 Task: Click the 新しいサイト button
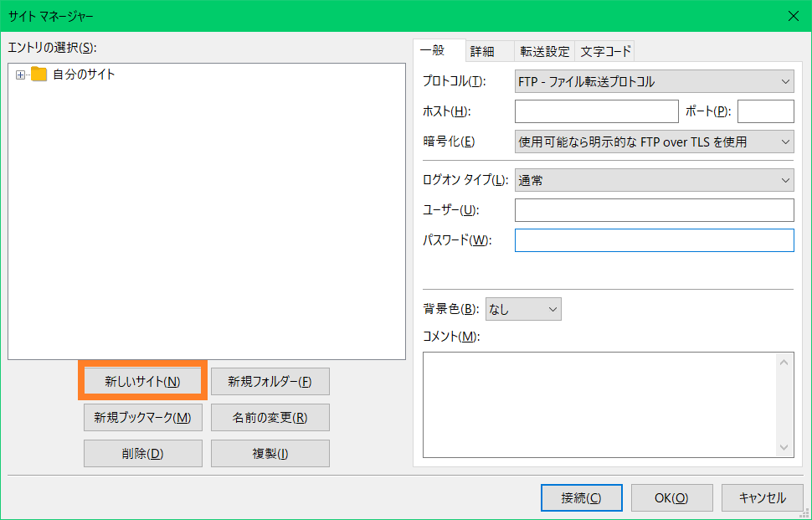point(142,382)
